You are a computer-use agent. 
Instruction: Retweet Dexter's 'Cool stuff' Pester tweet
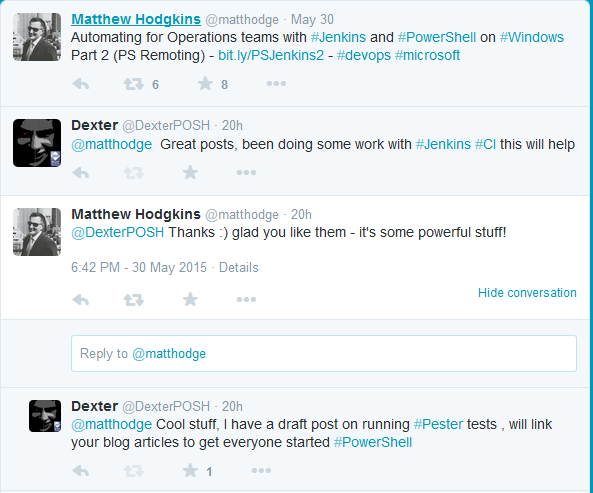(134, 471)
